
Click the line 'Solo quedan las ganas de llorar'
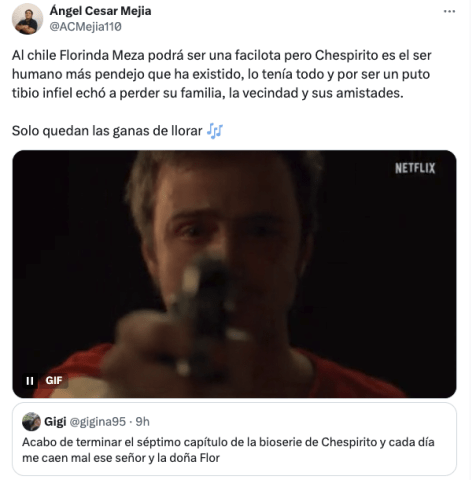[107, 131]
